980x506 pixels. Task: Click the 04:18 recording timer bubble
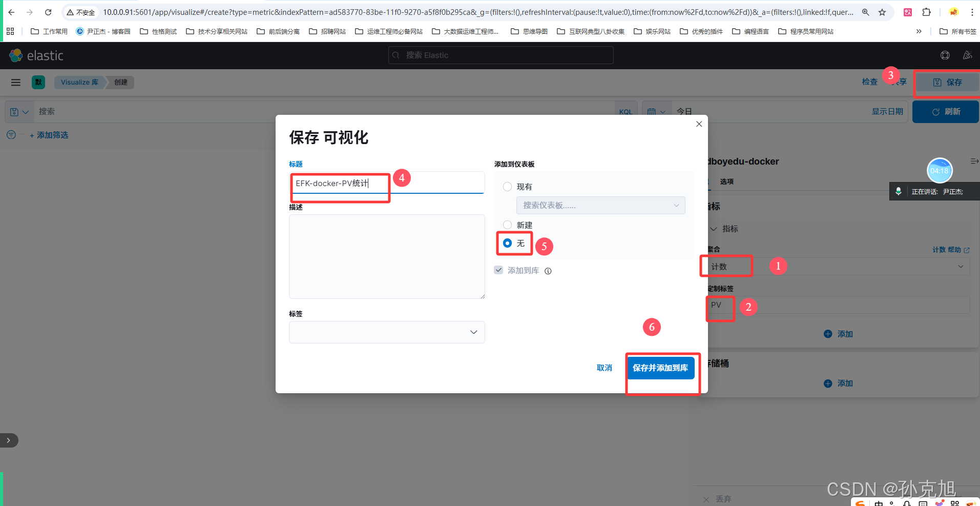pyautogui.click(x=940, y=171)
